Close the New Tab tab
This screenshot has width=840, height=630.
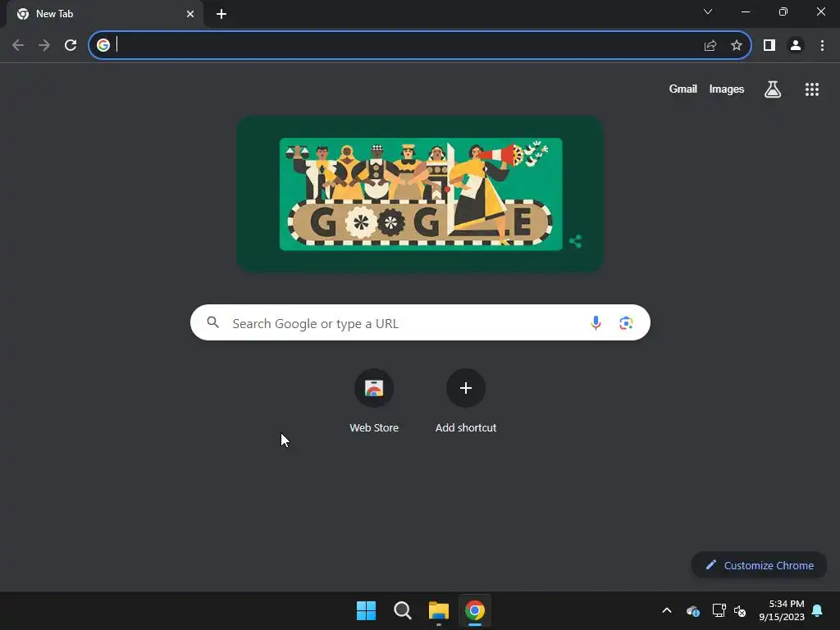190,14
